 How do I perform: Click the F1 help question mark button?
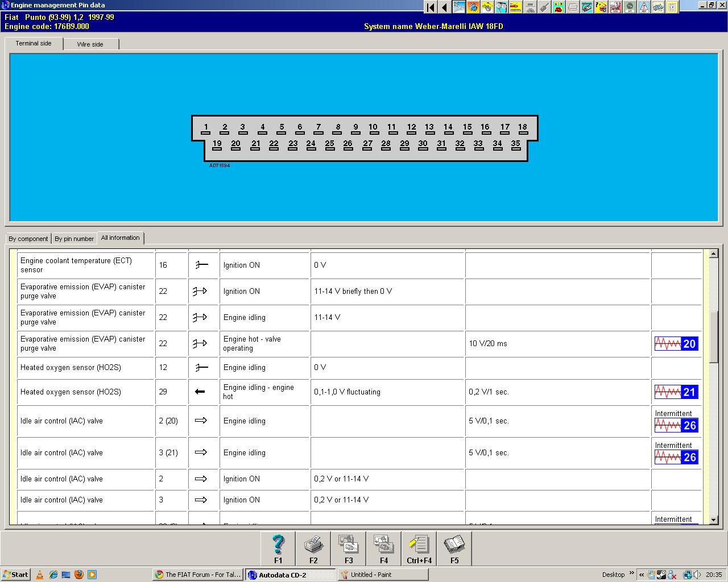(278, 548)
